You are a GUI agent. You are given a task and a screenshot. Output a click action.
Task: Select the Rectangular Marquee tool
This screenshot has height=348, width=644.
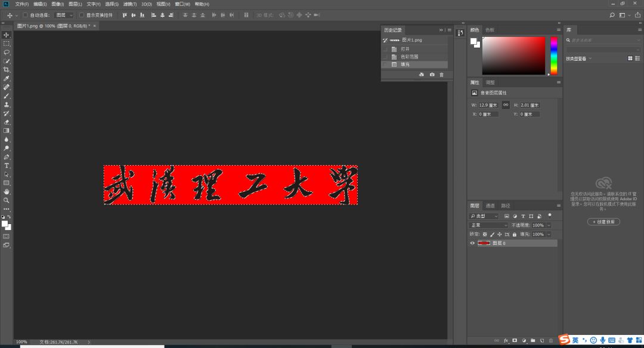(x=6, y=44)
